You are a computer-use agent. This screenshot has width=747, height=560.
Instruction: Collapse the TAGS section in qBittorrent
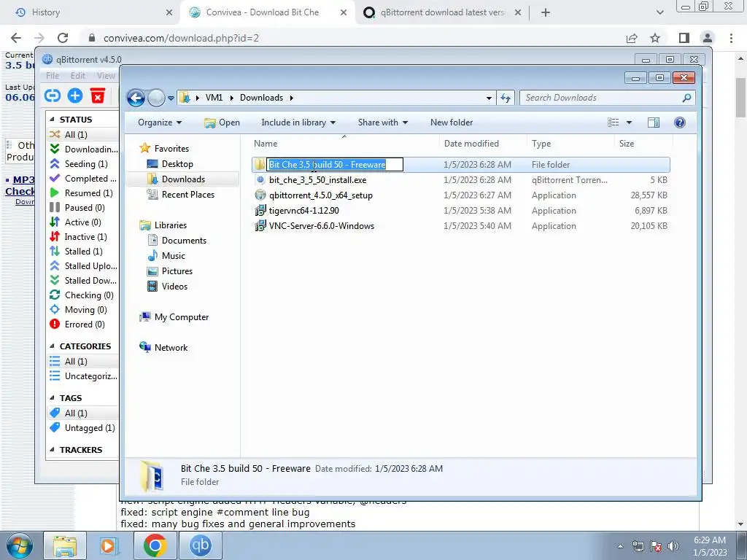(x=53, y=398)
